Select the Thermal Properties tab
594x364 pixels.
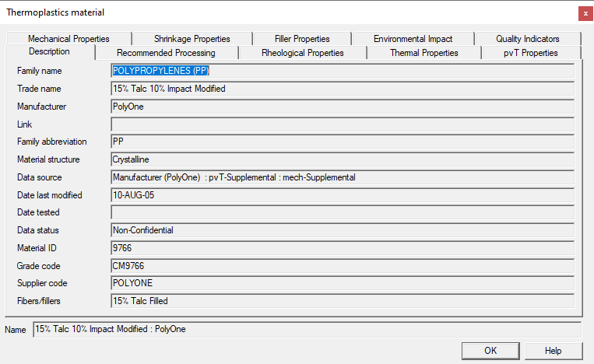[424, 53]
